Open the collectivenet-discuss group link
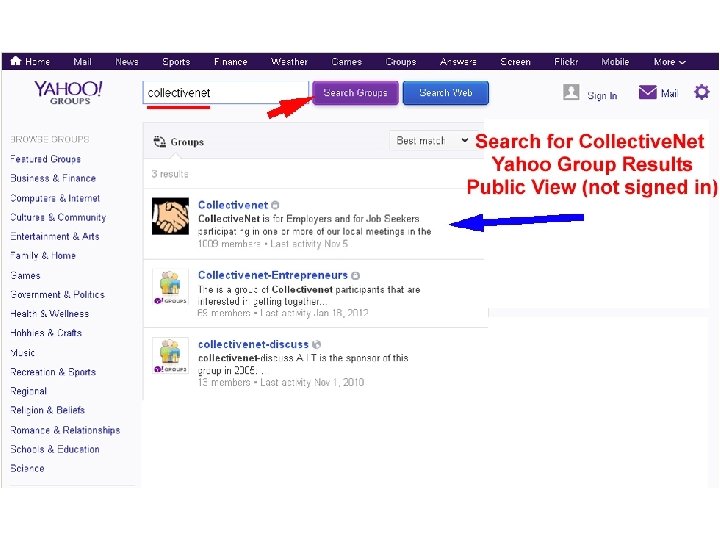This screenshot has width=720, height=540. point(253,344)
